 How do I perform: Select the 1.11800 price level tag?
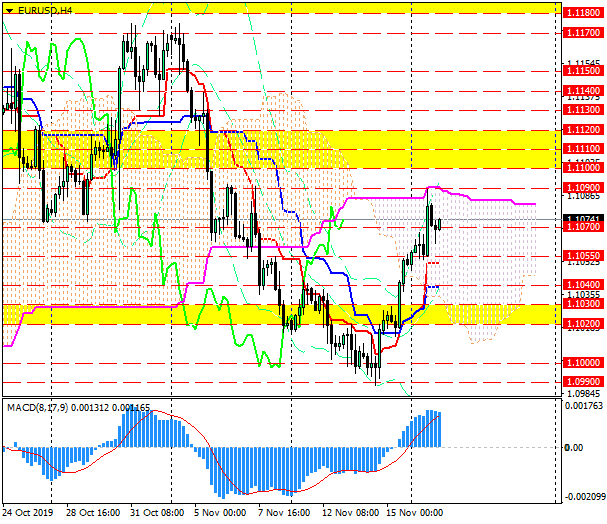tap(581, 13)
